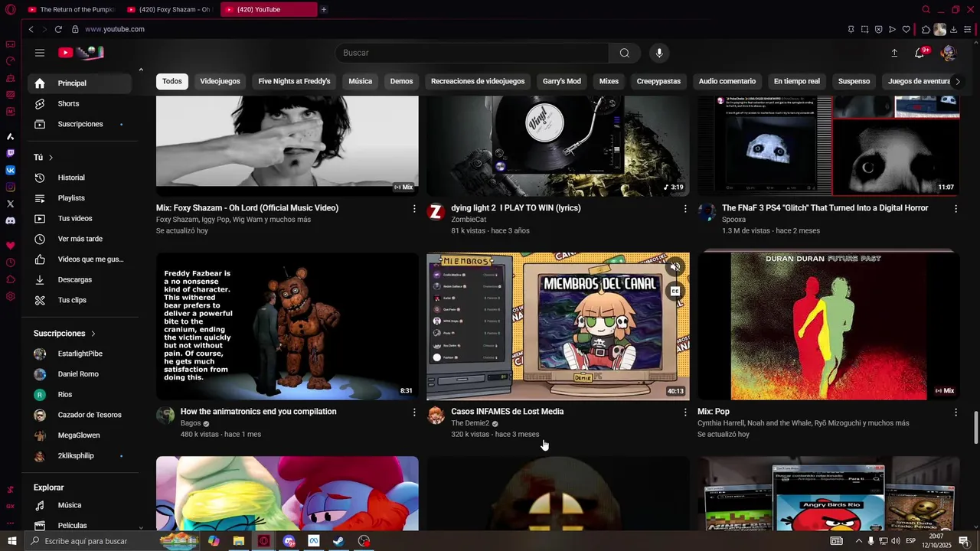The height and width of the screenshot is (551, 980).
Task: Open sidebar bookmarks heart icon
Action: pyautogui.click(x=10, y=246)
